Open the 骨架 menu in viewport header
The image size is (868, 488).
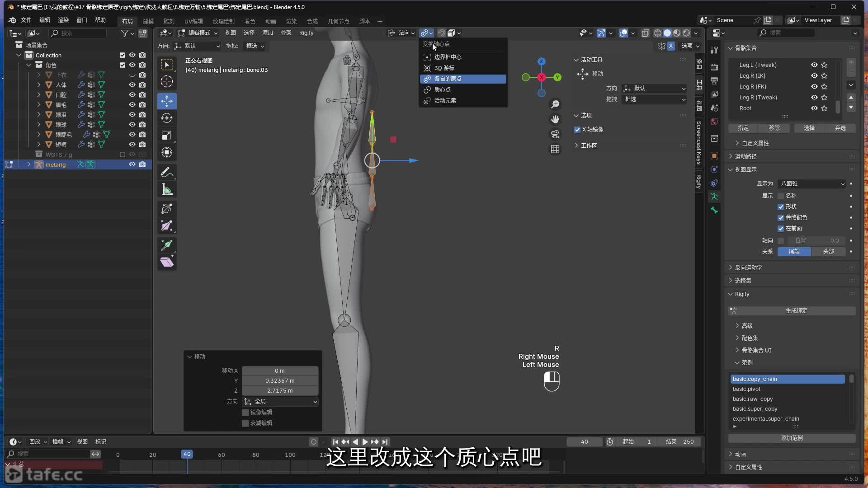(x=286, y=33)
